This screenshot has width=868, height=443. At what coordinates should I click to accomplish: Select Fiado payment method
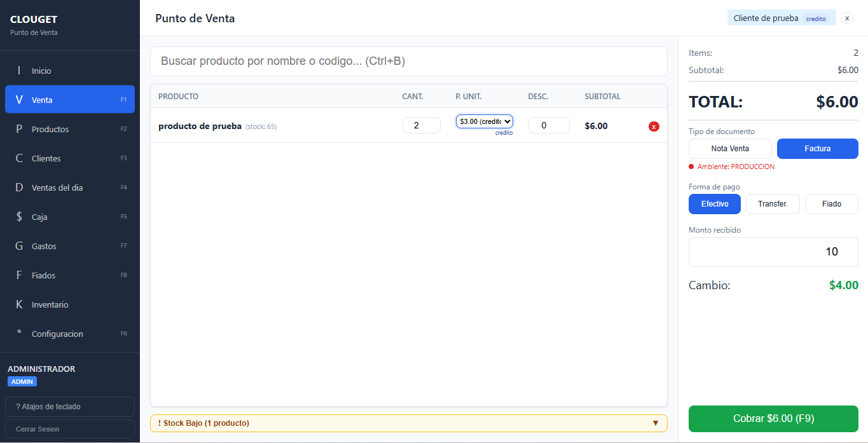pyautogui.click(x=831, y=204)
